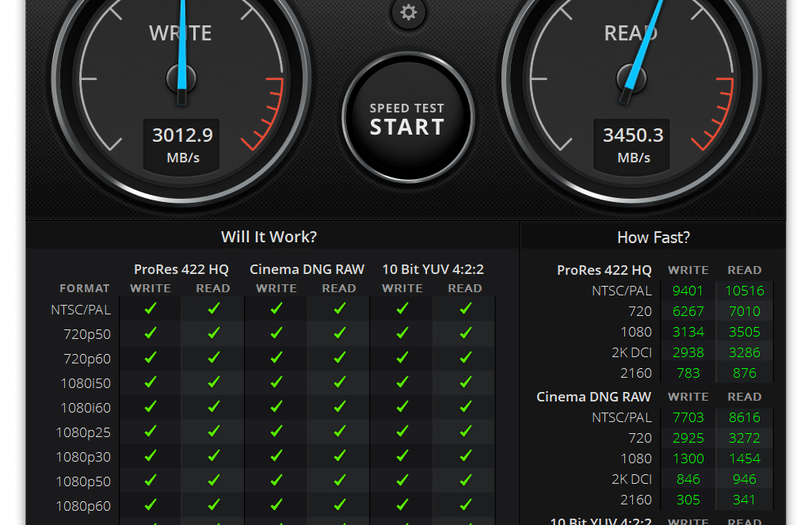The height and width of the screenshot is (525, 812).
Task: Click the ProRes NTSC/PAL read value 10516
Action: 745,291
